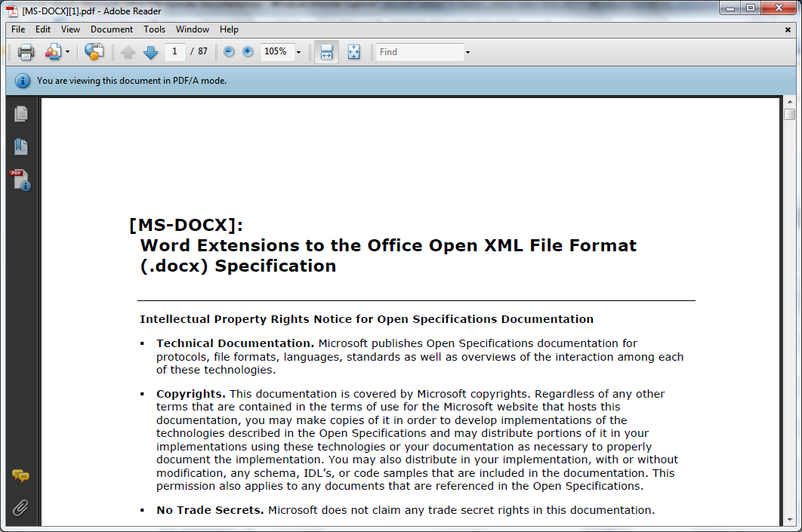Open the Edit menu

tap(43, 29)
